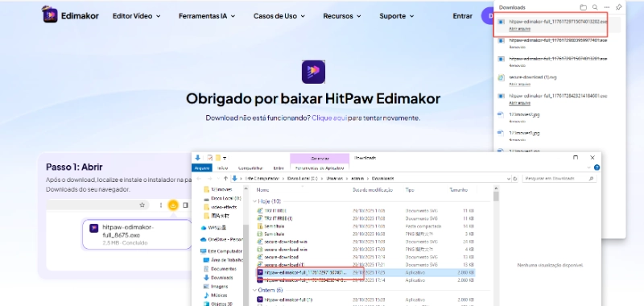
Task: Switch to the Compartilhar ribbon tab
Action: click(x=250, y=168)
